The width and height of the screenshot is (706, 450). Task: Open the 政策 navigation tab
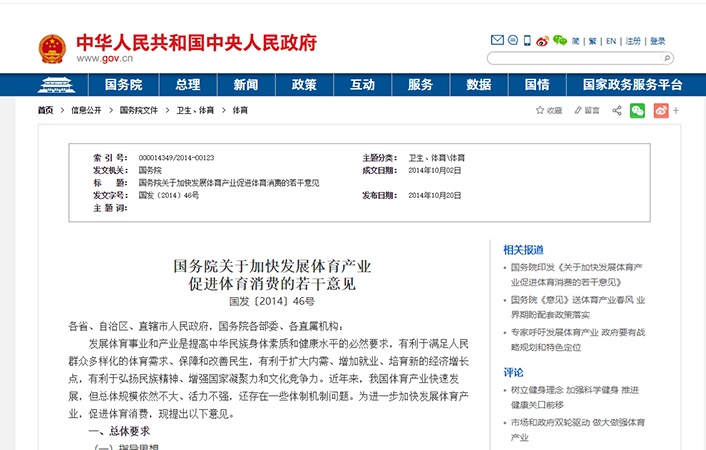point(304,85)
